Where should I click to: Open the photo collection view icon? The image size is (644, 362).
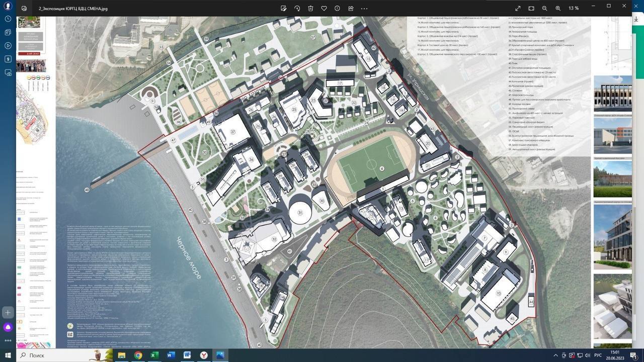pos(24,9)
